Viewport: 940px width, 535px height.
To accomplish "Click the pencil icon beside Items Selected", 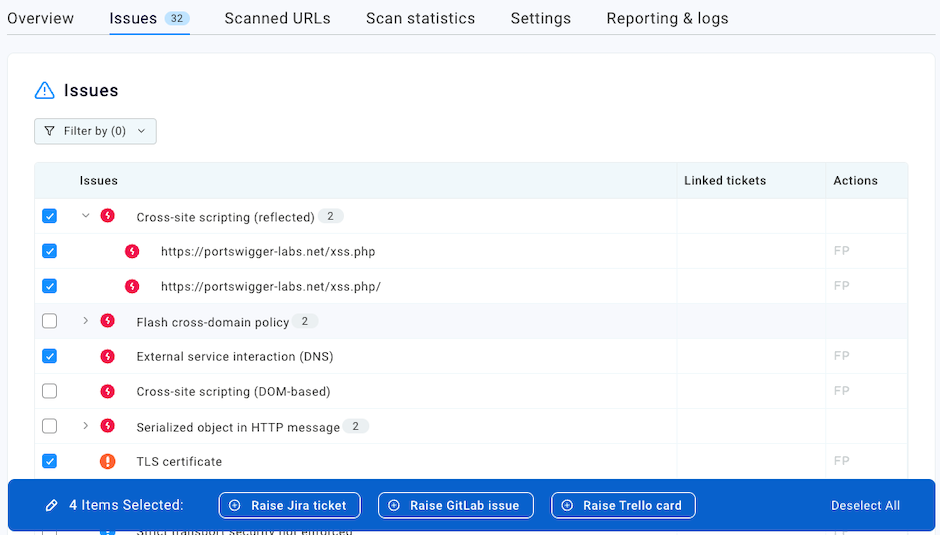I will point(52,506).
